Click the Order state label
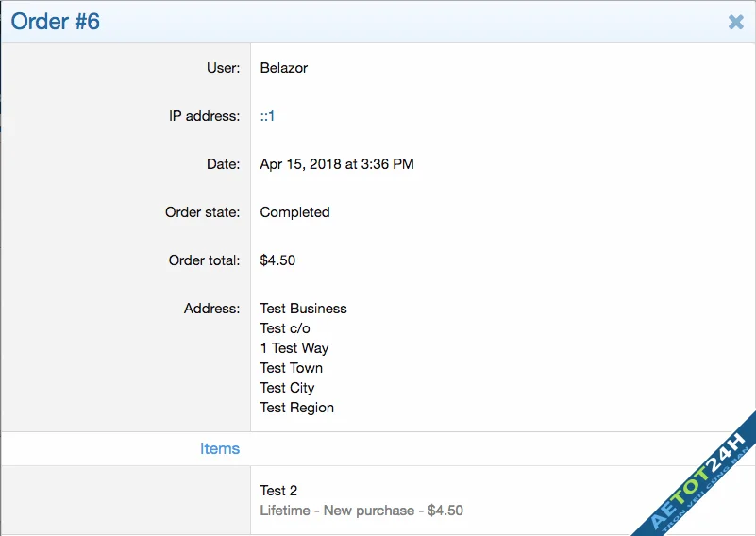756x536 pixels. point(202,212)
